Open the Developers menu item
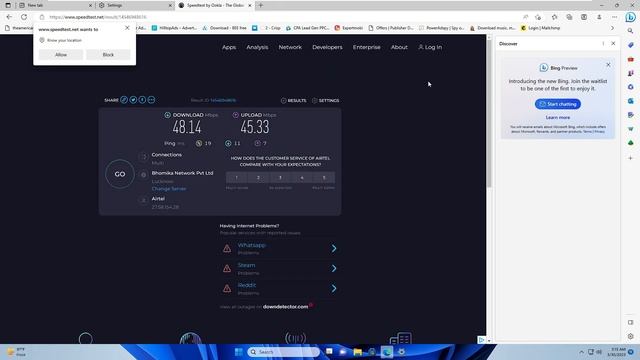The height and width of the screenshot is (360, 640). coord(327,47)
